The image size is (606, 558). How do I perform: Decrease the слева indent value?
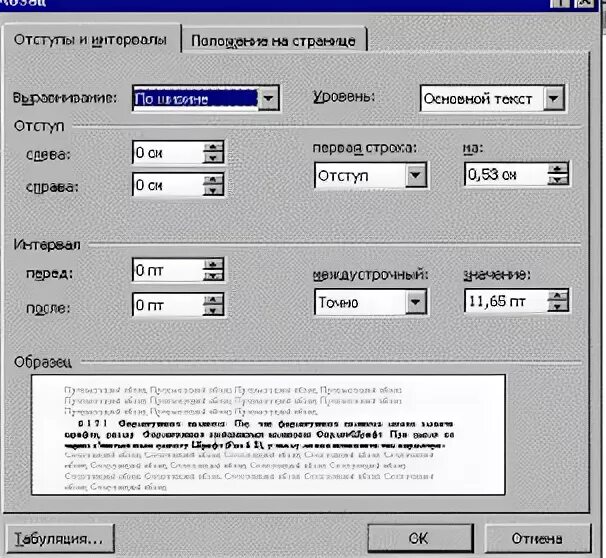(213, 158)
